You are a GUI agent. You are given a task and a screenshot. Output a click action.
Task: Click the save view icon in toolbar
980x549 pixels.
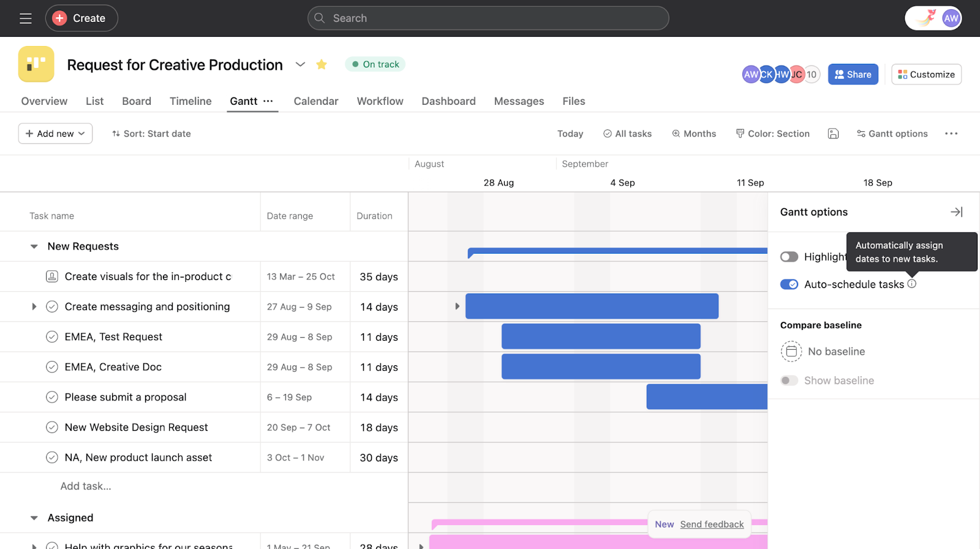pyautogui.click(x=833, y=134)
